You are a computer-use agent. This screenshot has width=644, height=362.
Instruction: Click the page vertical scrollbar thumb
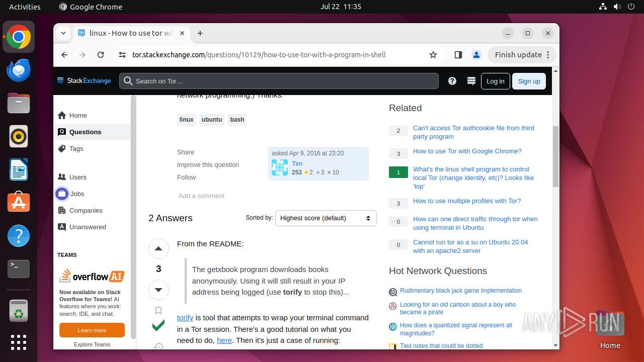pyautogui.click(x=555, y=156)
